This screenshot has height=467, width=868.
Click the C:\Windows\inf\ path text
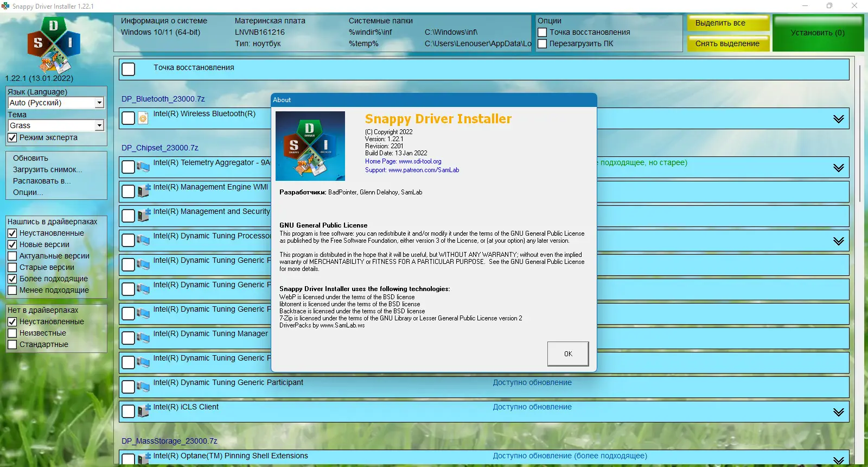tap(451, 32)
